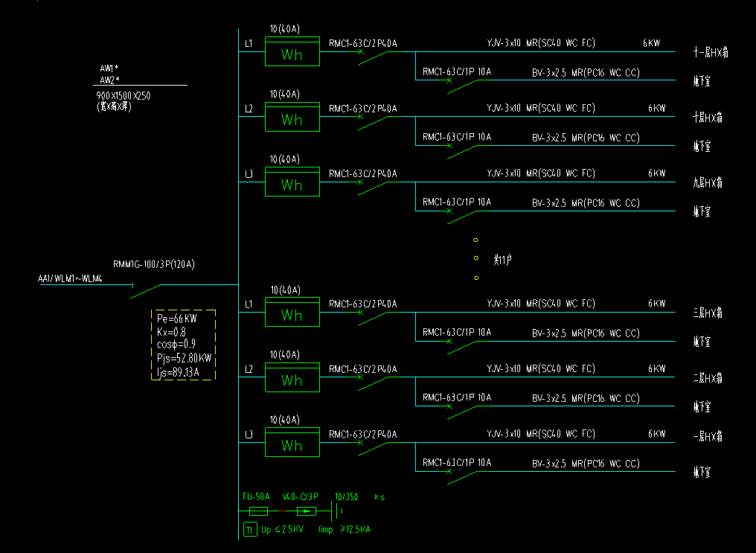Pick the V40-C/3P surge protector symbol
Viewport: 756px width, 553px height.
tap(306, 511)
